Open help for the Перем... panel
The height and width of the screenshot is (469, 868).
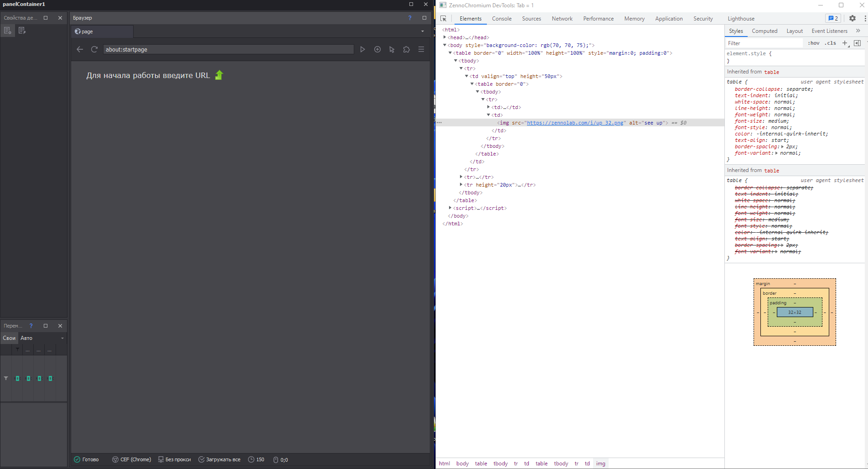tap(31, 326)
